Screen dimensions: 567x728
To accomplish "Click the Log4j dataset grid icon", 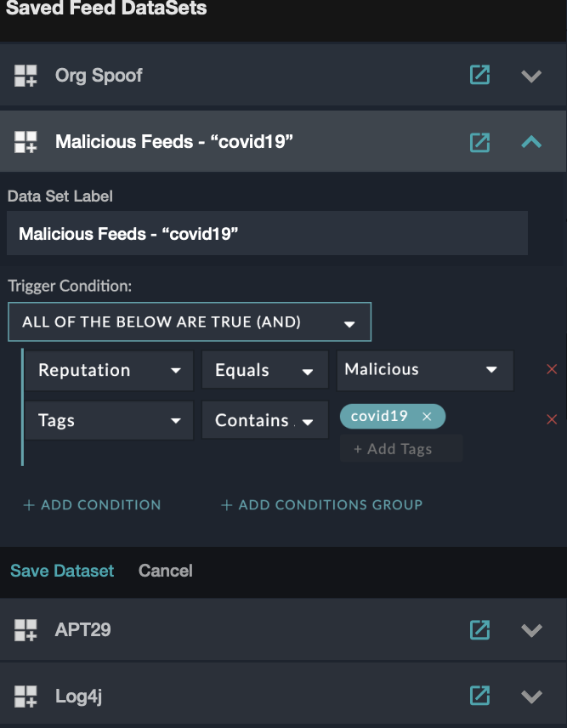I will (26, 697).
